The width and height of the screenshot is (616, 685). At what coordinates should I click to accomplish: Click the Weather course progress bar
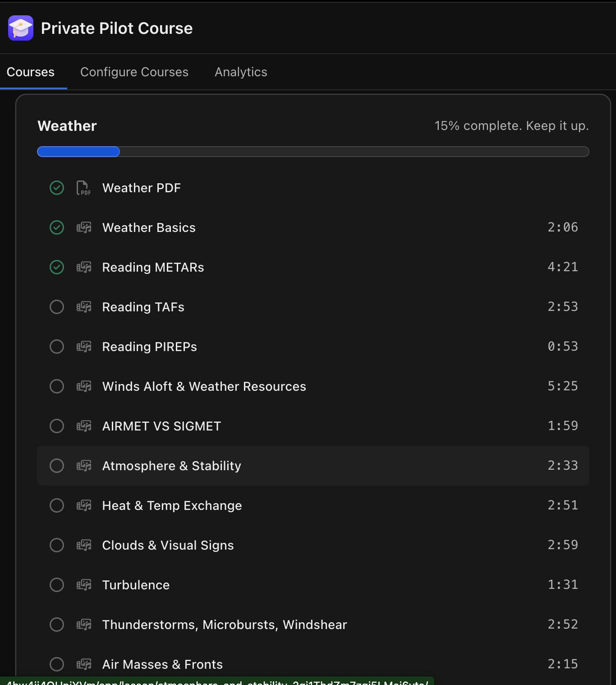click(313, 152)
